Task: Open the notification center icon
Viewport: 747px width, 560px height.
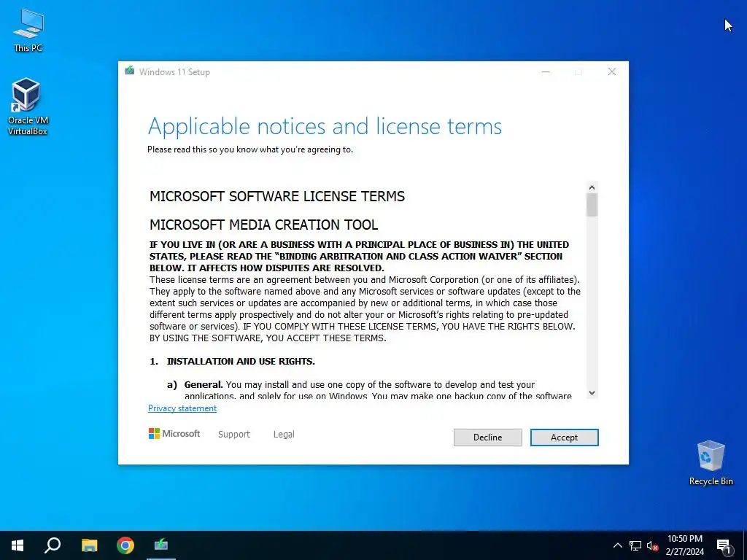Action: pyautogui.click(x=724, y=545)
